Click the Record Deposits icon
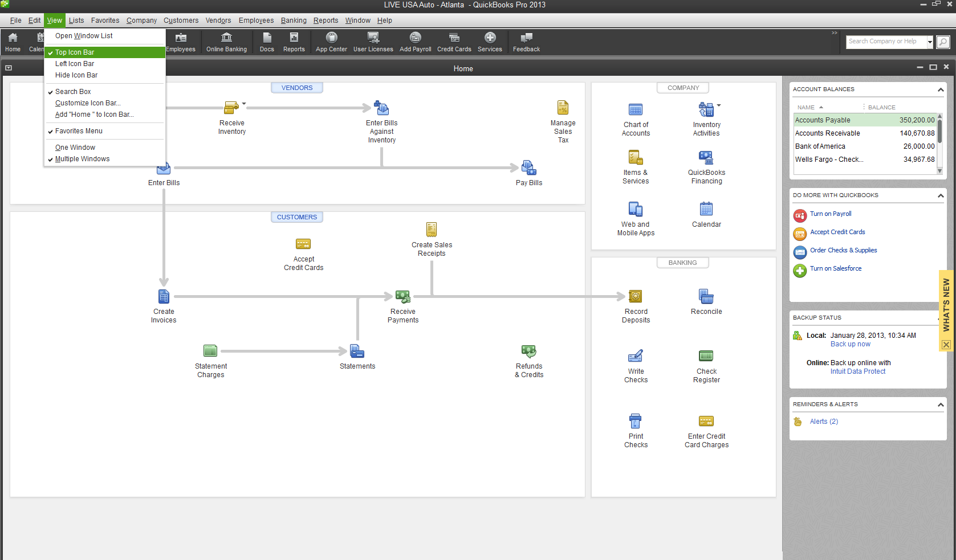 coord(636,297)
